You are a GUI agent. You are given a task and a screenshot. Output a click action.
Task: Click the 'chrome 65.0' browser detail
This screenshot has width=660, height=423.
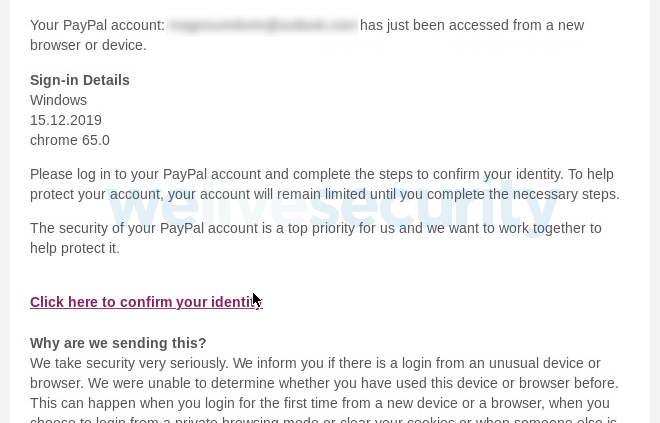(70, 140)
